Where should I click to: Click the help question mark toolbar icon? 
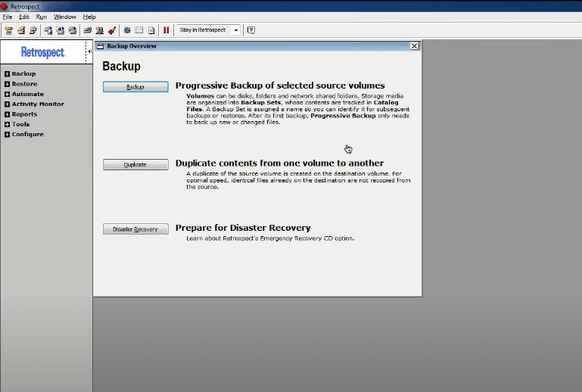click(x=251, y=30)
